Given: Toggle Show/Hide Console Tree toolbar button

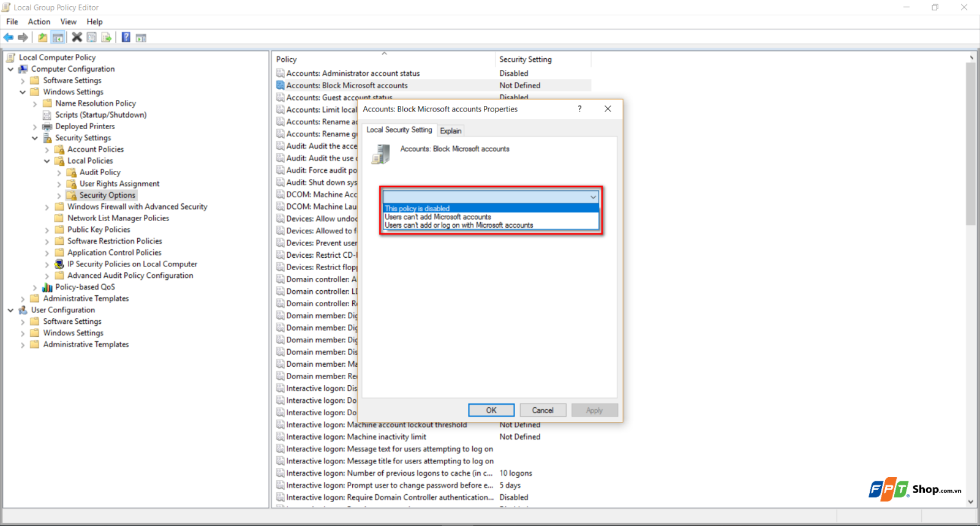Looking at the screenshot, I should click(x=58, y=37).
